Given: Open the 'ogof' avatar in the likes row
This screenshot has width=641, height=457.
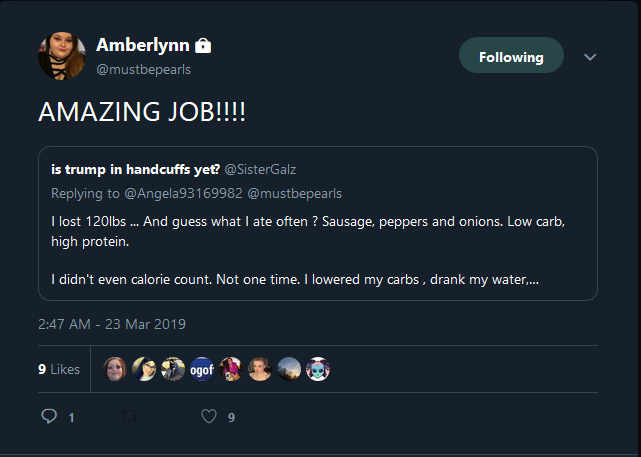Looking at the screenshot, I should tap(202, 369).
